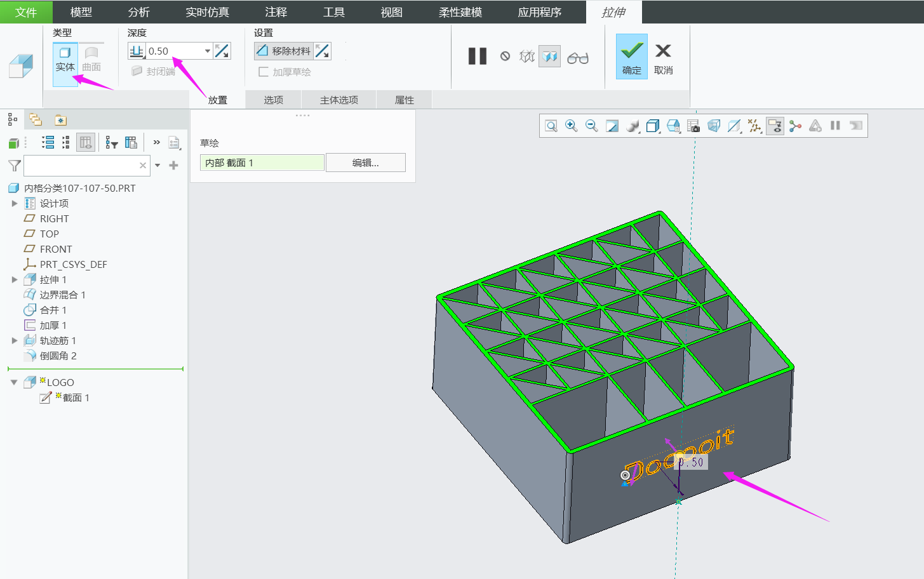
Task: Toggle the attached geometry preview button
Action: [x=549, y=57]
